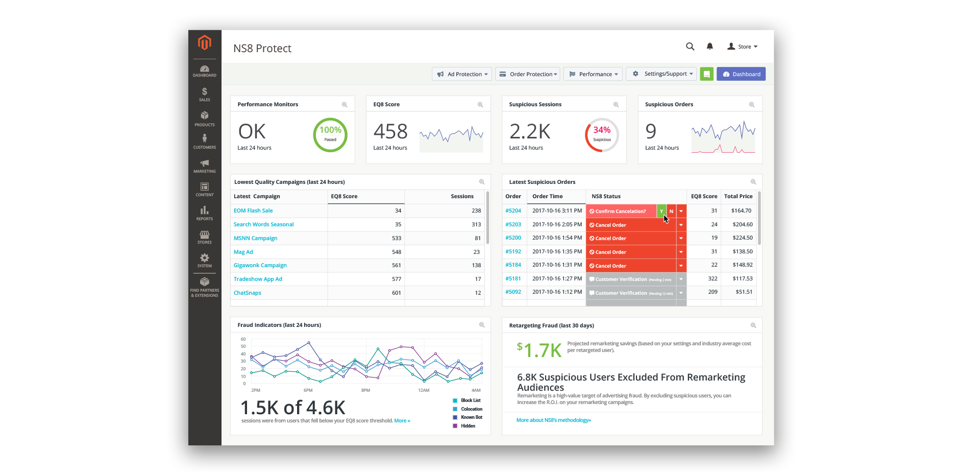Viewport: 980px width, 475px height.
Task: Cancel Order button for #5203
Action: [631, 225]
